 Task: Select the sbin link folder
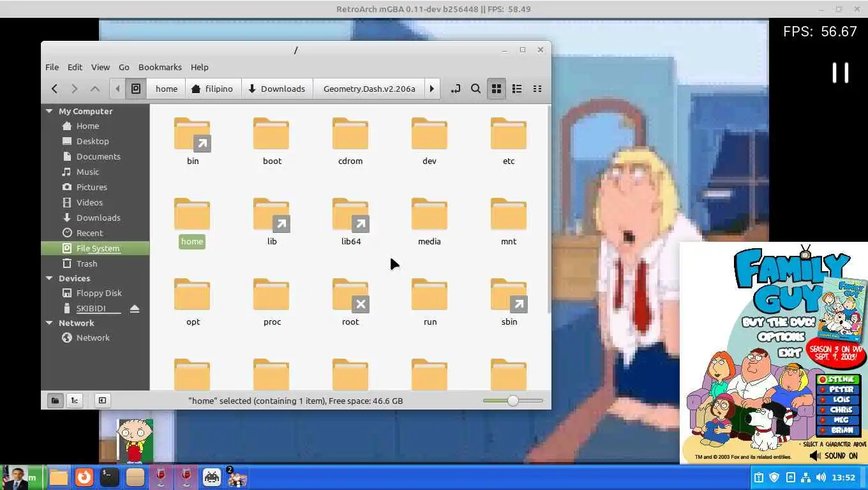click(509, 302)
